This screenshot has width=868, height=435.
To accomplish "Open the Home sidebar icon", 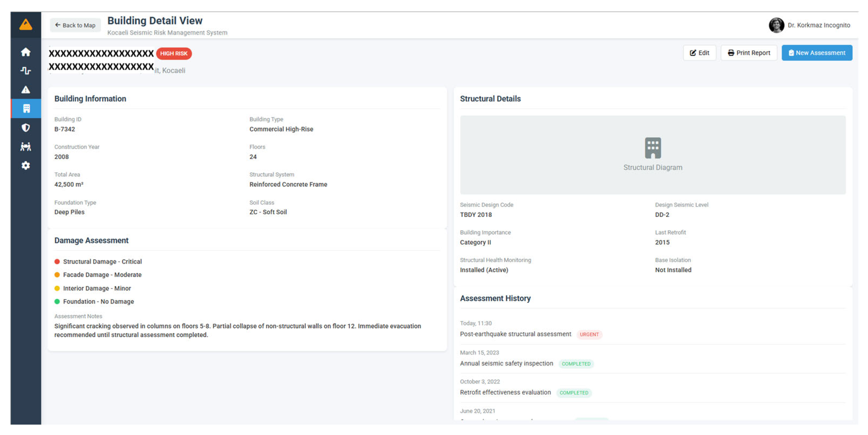I will click(x=26, y=52).
